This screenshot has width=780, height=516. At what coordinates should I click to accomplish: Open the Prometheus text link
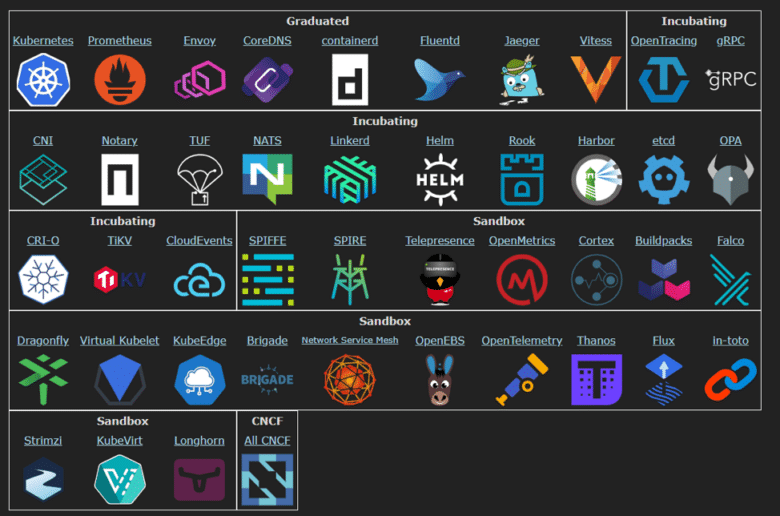pos(120,41)
